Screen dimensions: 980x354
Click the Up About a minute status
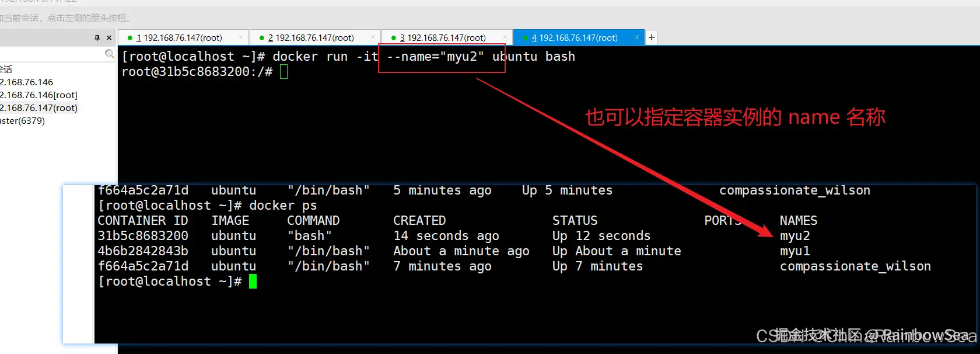pos(617,251)
